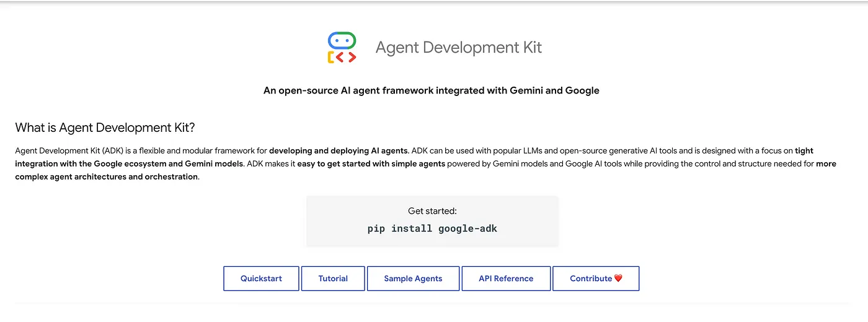Open the Sample Agents button

pos(413,279)
